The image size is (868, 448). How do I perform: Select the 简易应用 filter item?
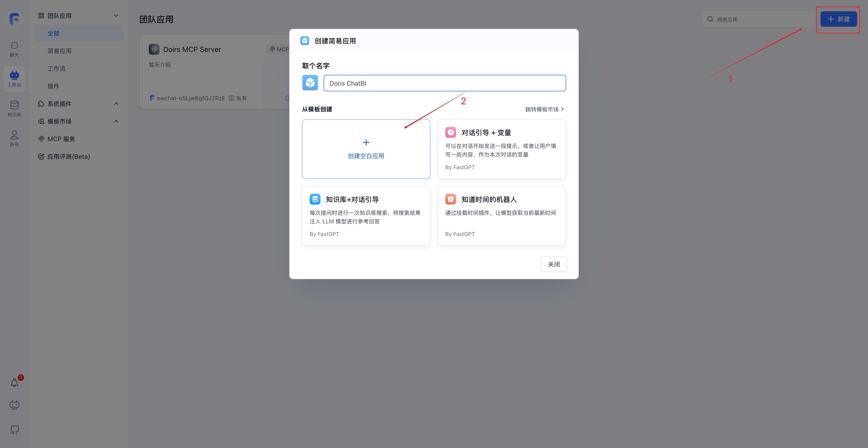78,51
